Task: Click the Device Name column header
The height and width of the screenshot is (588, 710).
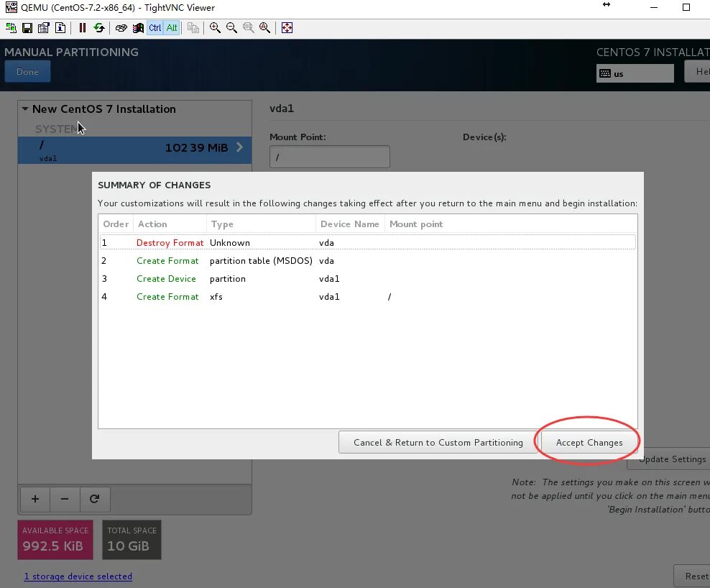Action: coord(350,224)
